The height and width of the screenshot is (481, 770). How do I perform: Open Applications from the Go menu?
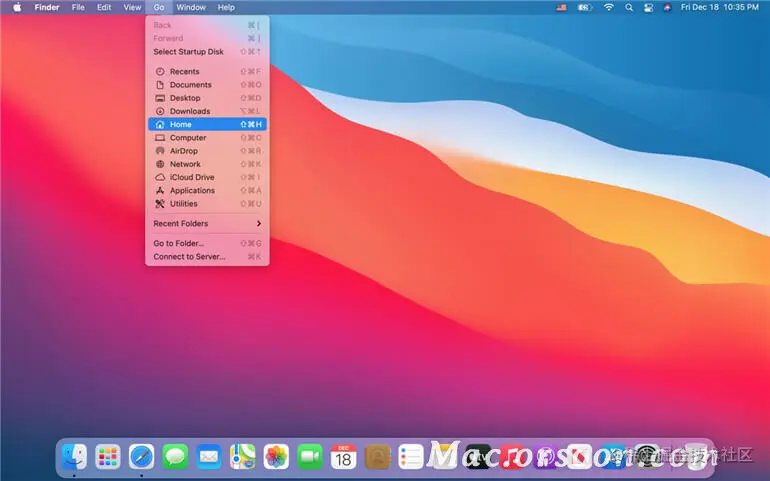coord(207,190)
